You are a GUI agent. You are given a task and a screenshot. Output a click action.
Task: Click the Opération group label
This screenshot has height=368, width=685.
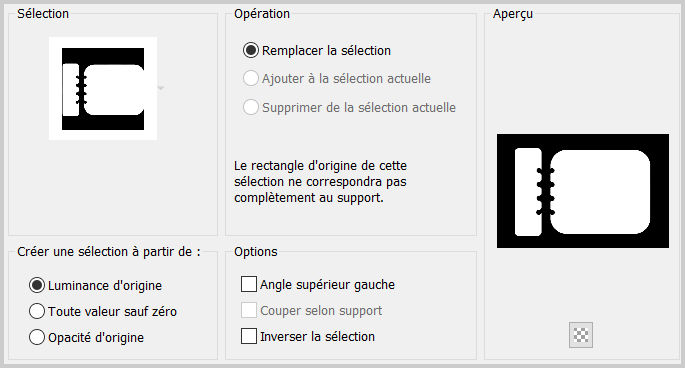pos(262,14)
